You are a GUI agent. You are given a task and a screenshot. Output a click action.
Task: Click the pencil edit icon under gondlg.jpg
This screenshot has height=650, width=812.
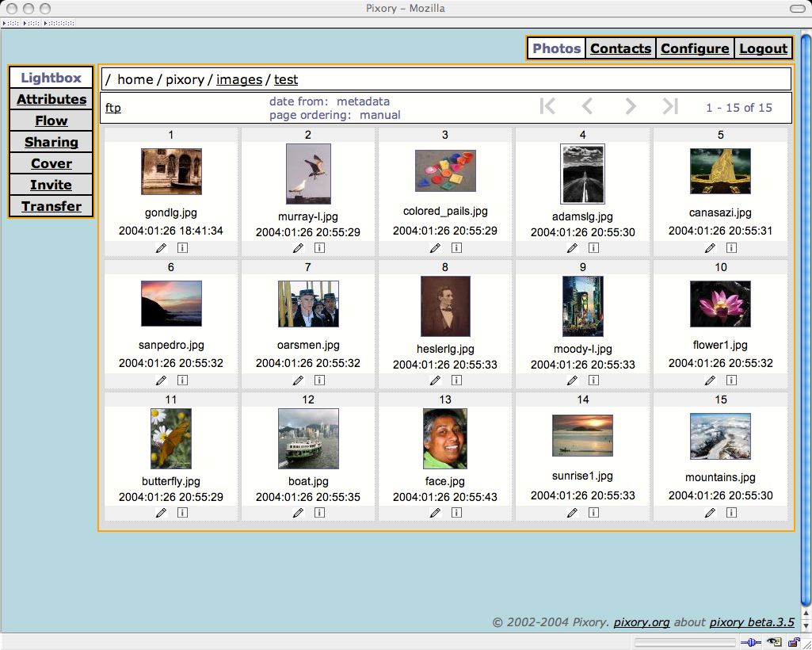[161, 248]
